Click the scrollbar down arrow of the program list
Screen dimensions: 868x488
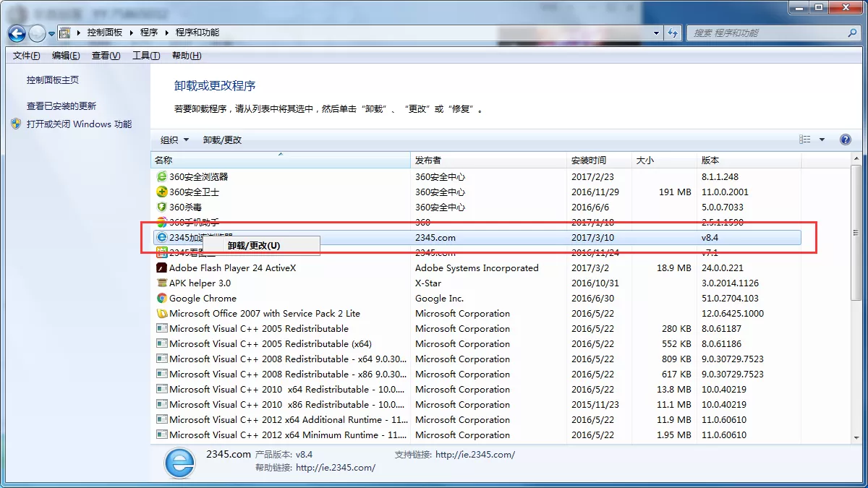click(856, 437)
